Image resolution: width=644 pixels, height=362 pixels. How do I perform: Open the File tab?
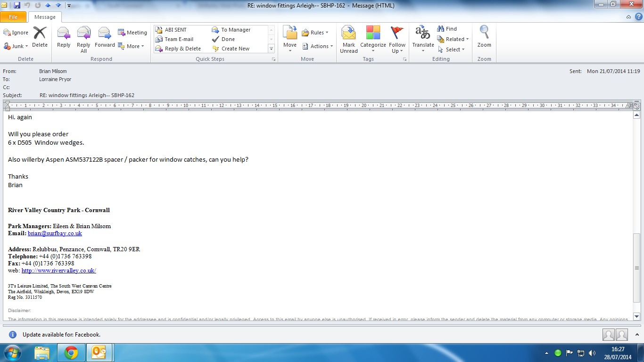[13, 17]
